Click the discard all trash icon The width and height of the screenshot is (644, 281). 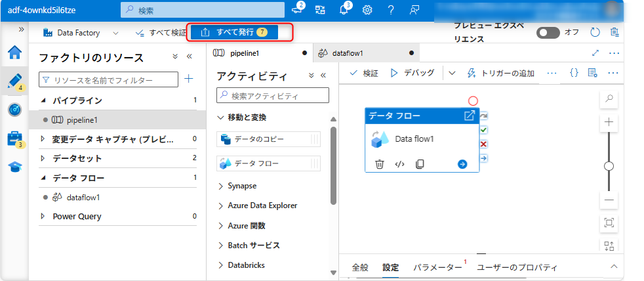pos(614,33)
